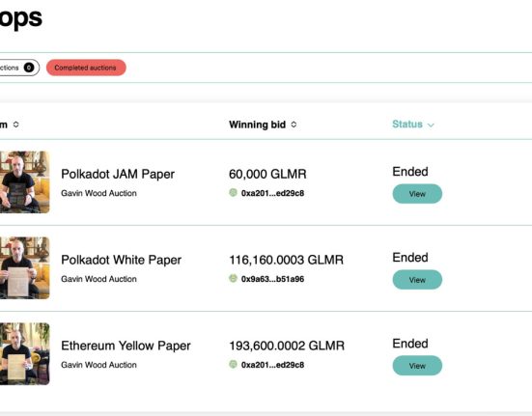The image size is (532, 416).
Task: Click the Winning bid column header text
Action: (257, 125)
